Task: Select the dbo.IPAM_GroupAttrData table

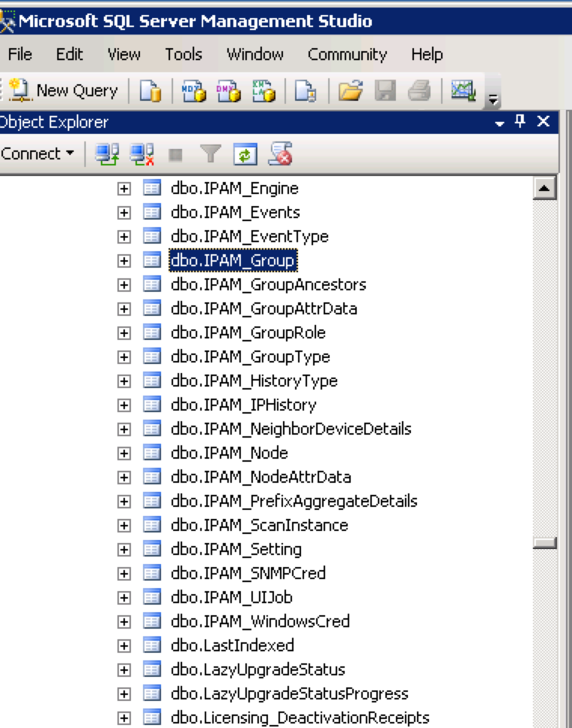Action: (264, 309)
